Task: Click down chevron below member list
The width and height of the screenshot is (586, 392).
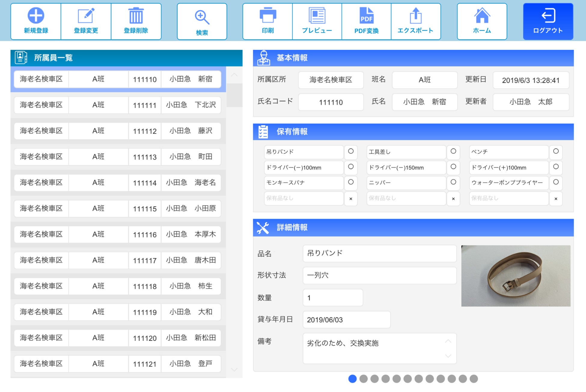Action: coord(234,369)
